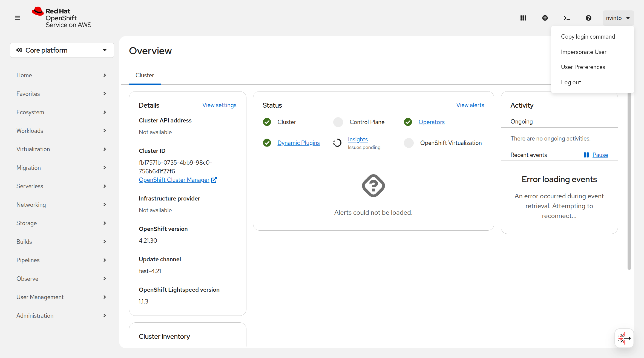Image resolution: width=644 pixels, height=358 pixels.
Task: Click the external link icon after Cluster Manager
Action: 214,180
